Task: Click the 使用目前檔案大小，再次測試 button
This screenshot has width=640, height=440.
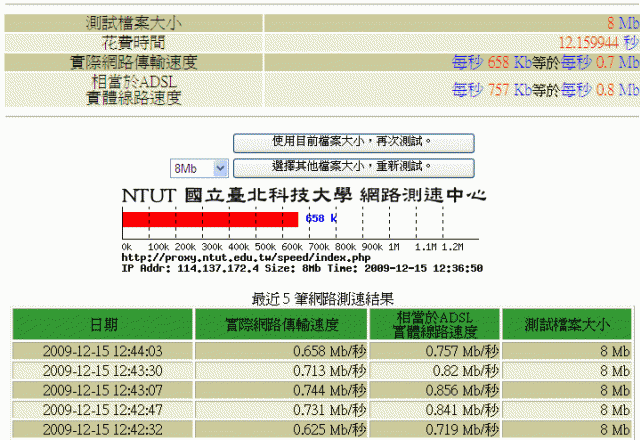Action: 353,143
